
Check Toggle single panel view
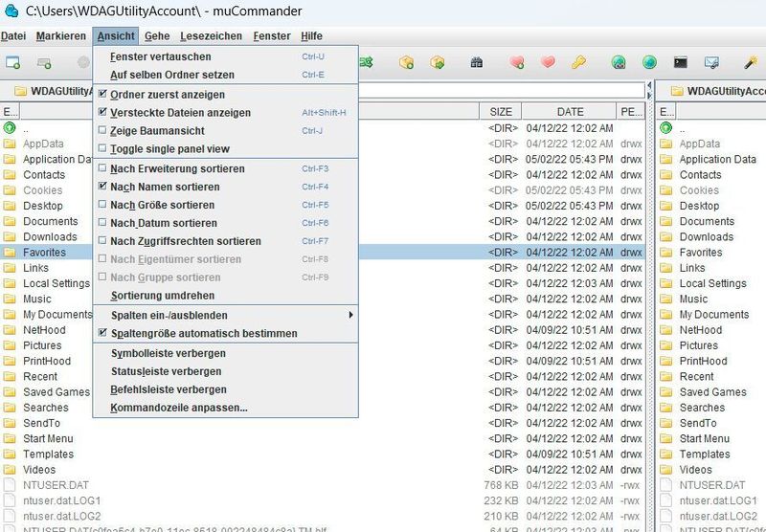[x=225, y=148]
